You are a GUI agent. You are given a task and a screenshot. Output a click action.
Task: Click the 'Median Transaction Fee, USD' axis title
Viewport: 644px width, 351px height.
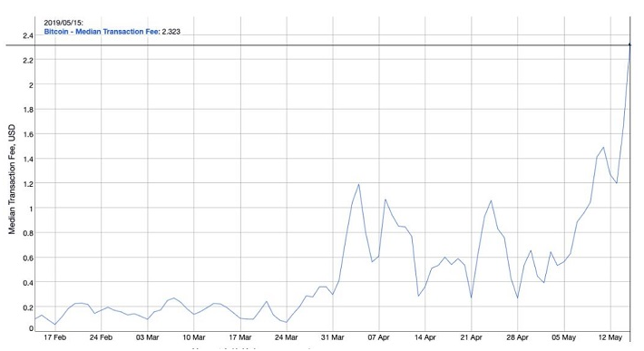tap(12, 179)
